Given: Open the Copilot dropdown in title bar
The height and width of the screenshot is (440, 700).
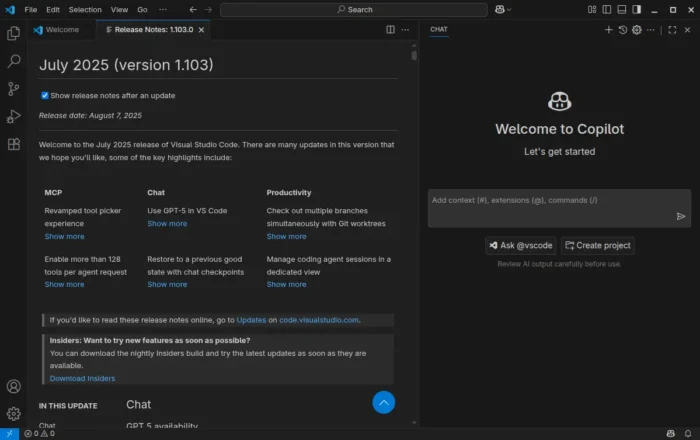Looking at the screenshot, I should tap(505, 9).
